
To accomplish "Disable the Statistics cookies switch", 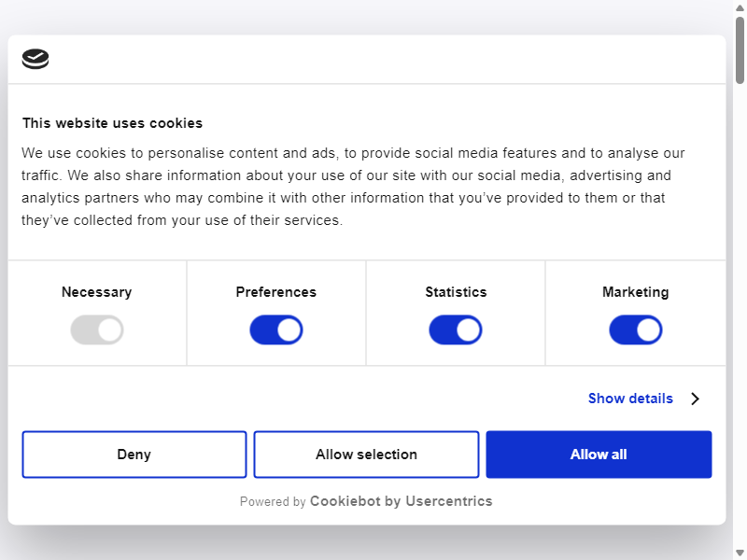I will pos(456,329).
